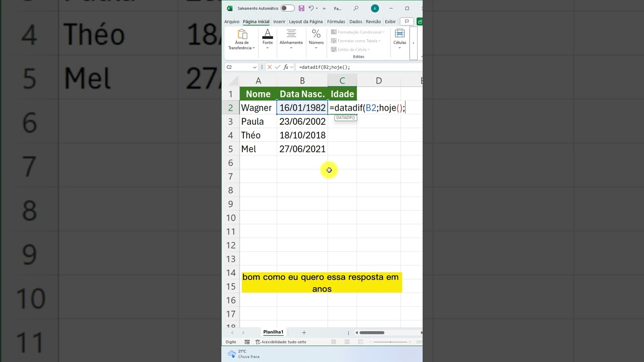Click Acessibilidade: tudo certo status
Image resolution: width=644 pixels, height=362 pixels.
(x=281, y=342)
